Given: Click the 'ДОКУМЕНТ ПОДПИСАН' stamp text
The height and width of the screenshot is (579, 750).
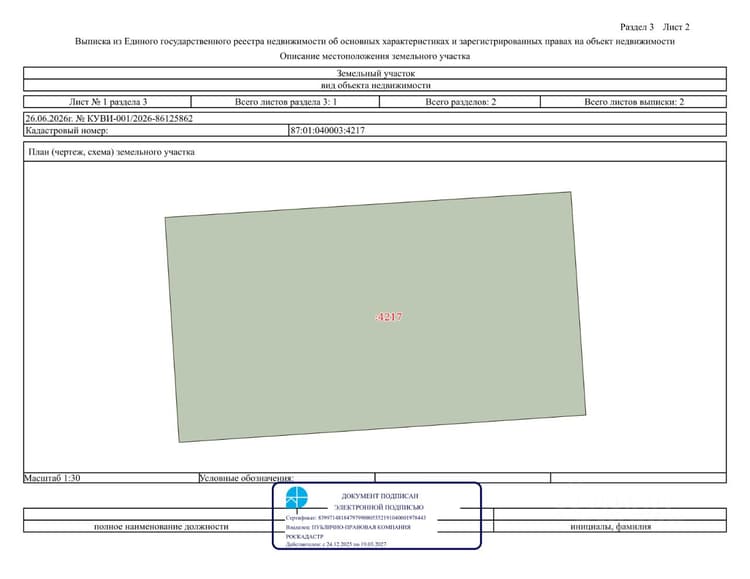Looking at the screenshot, I should (380, 496).
